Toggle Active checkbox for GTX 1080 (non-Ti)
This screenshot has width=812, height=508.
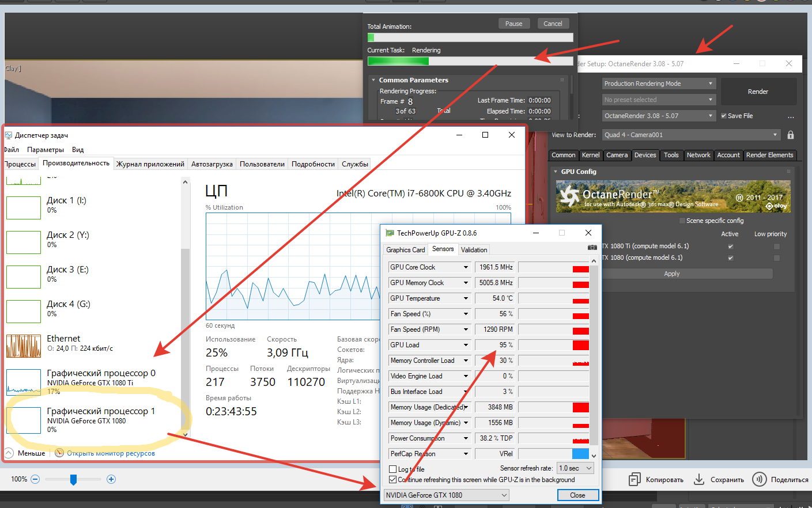[731, 258]
